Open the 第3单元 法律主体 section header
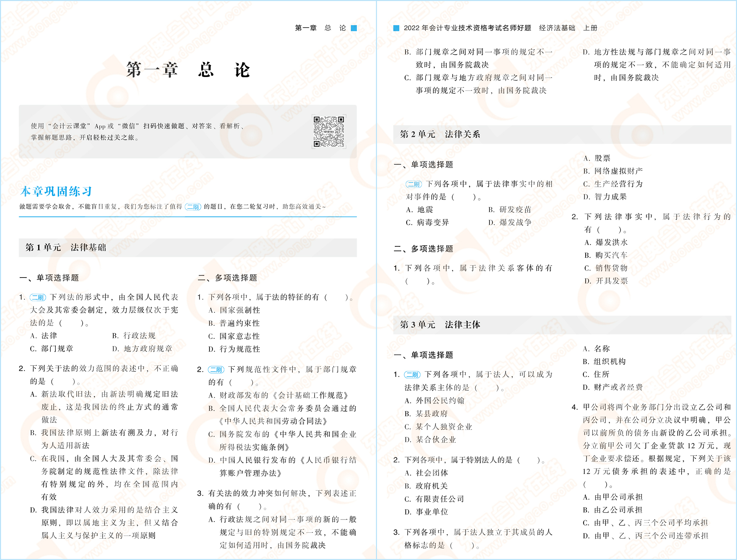This screenshot has height=560, width=737. (x=440, y=324)
